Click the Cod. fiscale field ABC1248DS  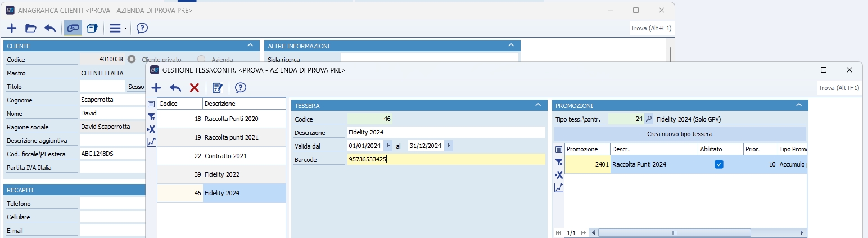(x=112, y=154)
